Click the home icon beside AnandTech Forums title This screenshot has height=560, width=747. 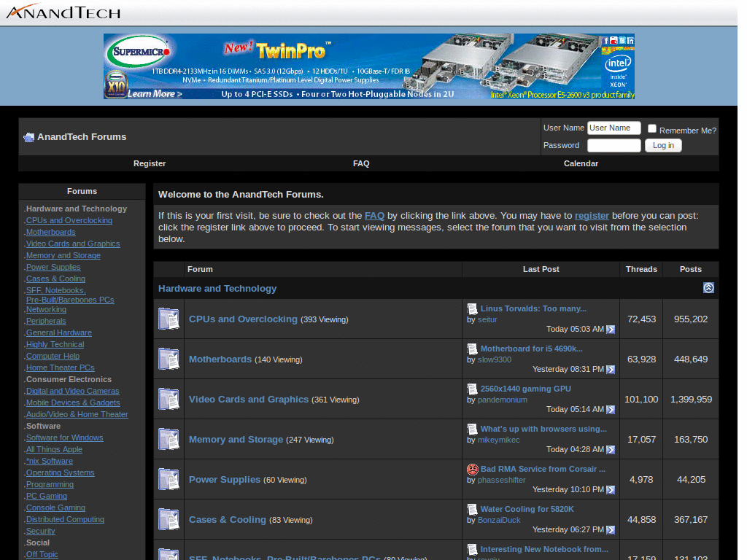(28, 137)
